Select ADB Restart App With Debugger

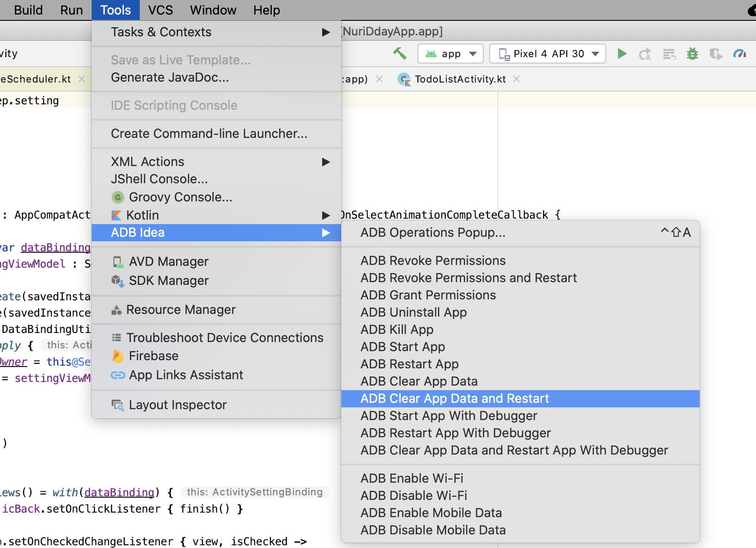click(520, 433)
